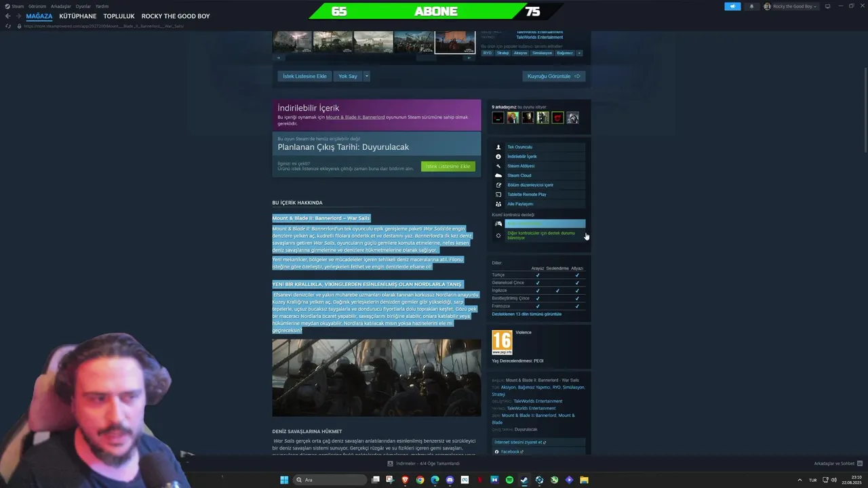Click the first friend avatar wanting this game
This screenshot has width=868, height=488.
point(498,118)
